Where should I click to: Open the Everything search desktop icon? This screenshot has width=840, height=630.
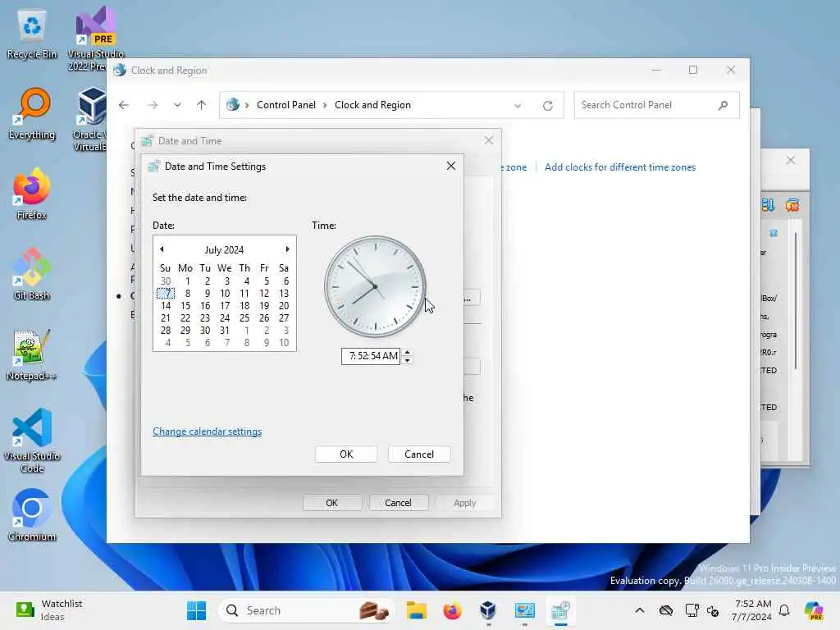[x=32, y=113]
